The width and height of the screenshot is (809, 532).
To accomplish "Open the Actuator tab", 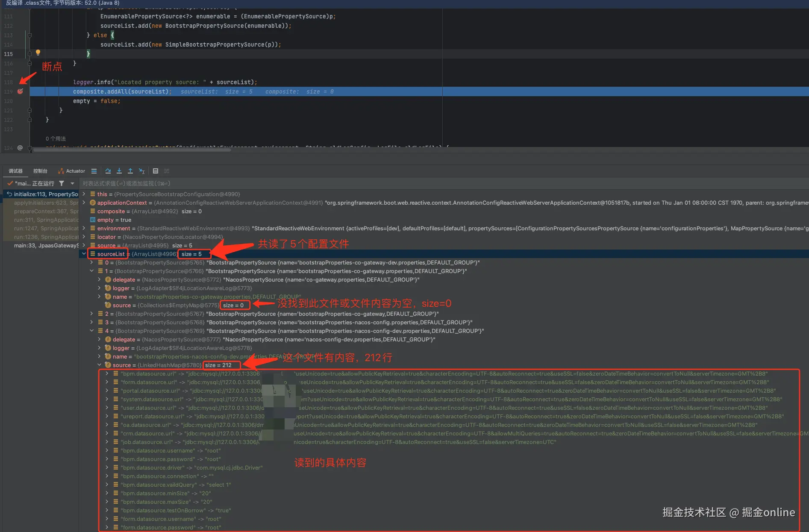I will pos(71,171).
